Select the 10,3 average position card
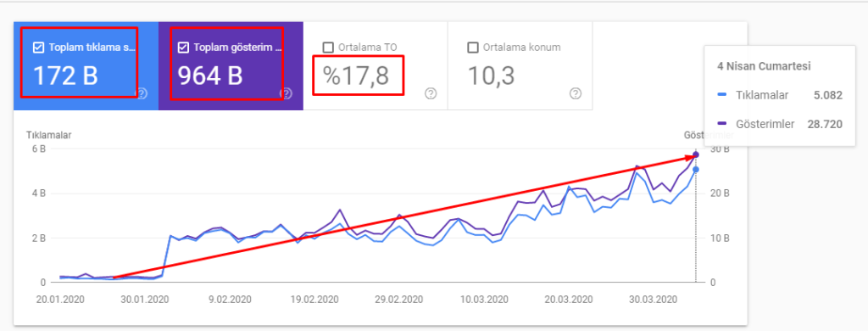Screen dimensions: 868x331 click(x=520, y=66)
